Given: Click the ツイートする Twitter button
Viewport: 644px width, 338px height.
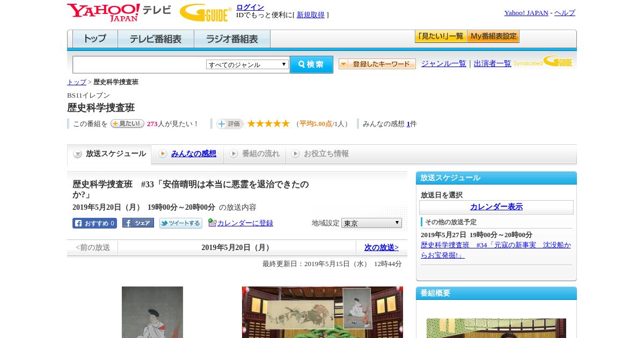Looking at the screenshot, I should (x=181, y=223).
